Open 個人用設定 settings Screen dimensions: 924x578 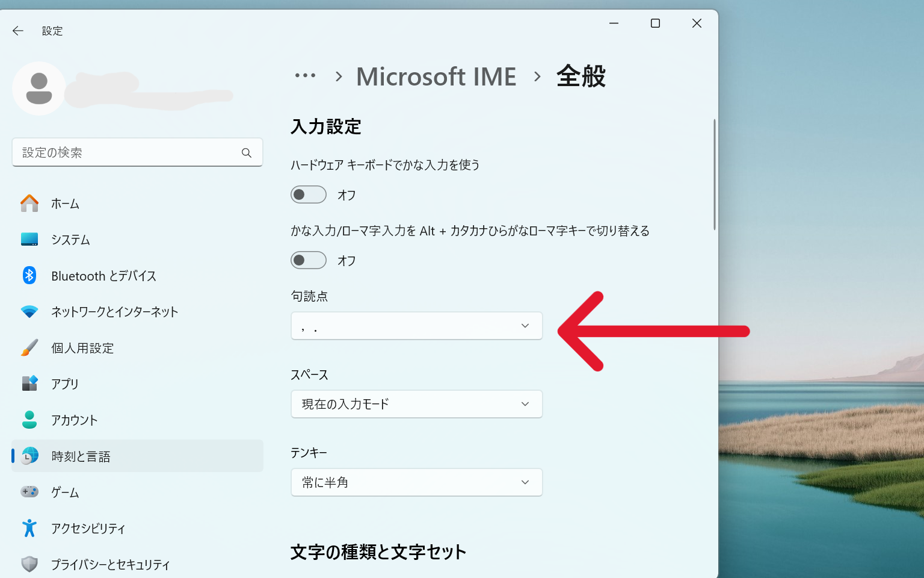[138, 348]
